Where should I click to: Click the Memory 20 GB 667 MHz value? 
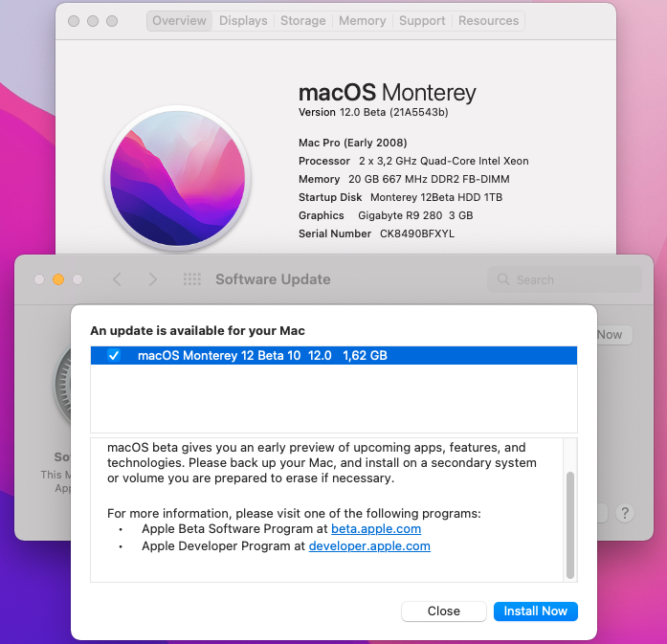(x=429, y=179)
